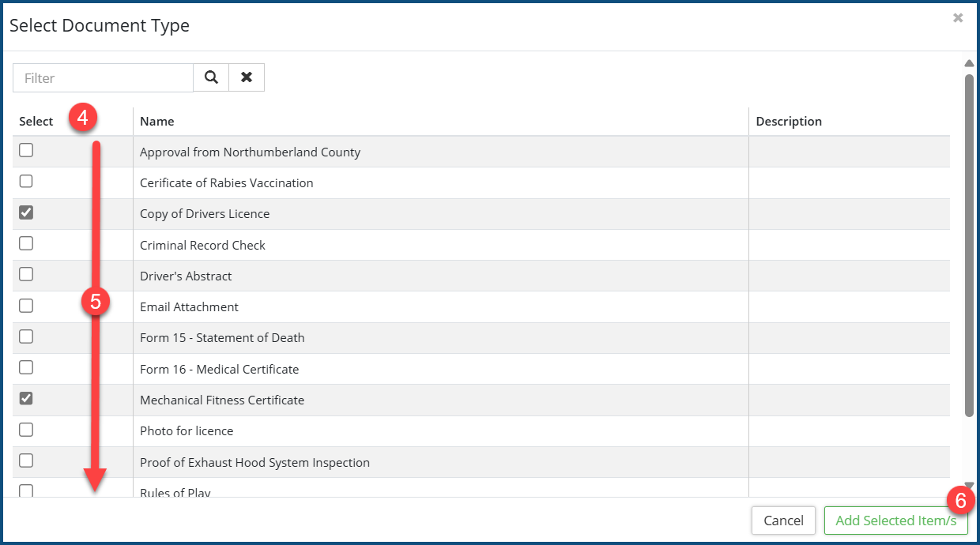Enable the Photo for licence checkbox
Screen dimensions: 980x545
coord(26,430)
